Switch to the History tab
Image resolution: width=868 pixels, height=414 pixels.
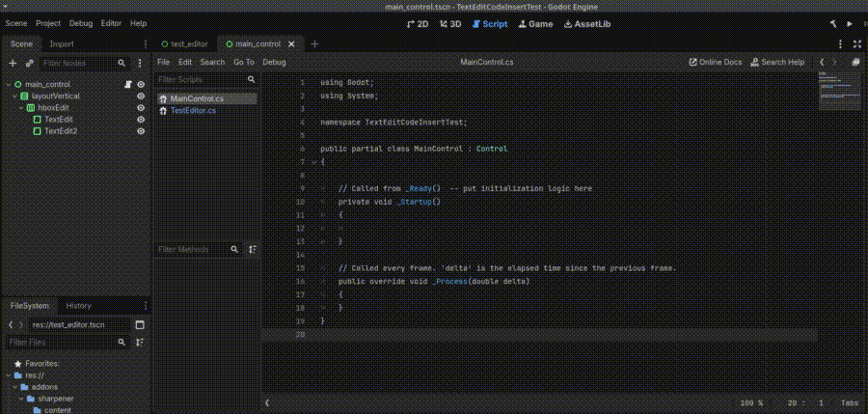pyautogui.click(x=78, y=305)
